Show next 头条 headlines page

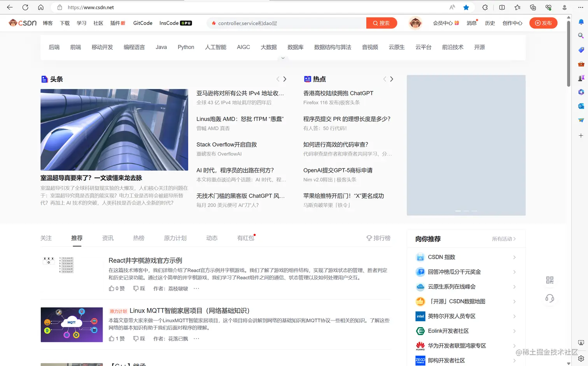tap(285, 79)
